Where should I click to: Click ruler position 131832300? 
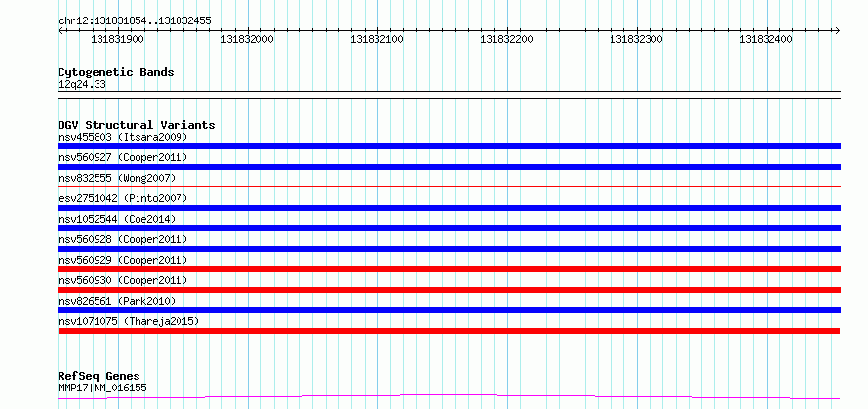(x=636, y=39)
